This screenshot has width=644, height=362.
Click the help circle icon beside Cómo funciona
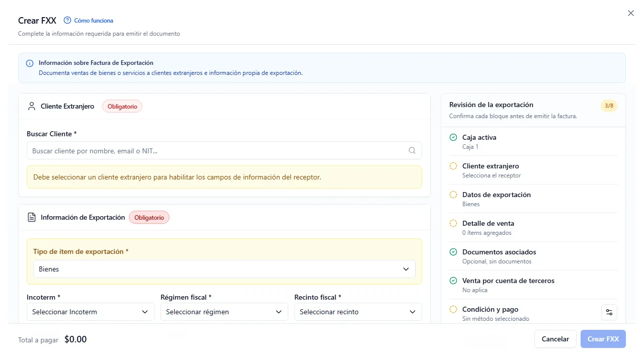click(67, 21)
